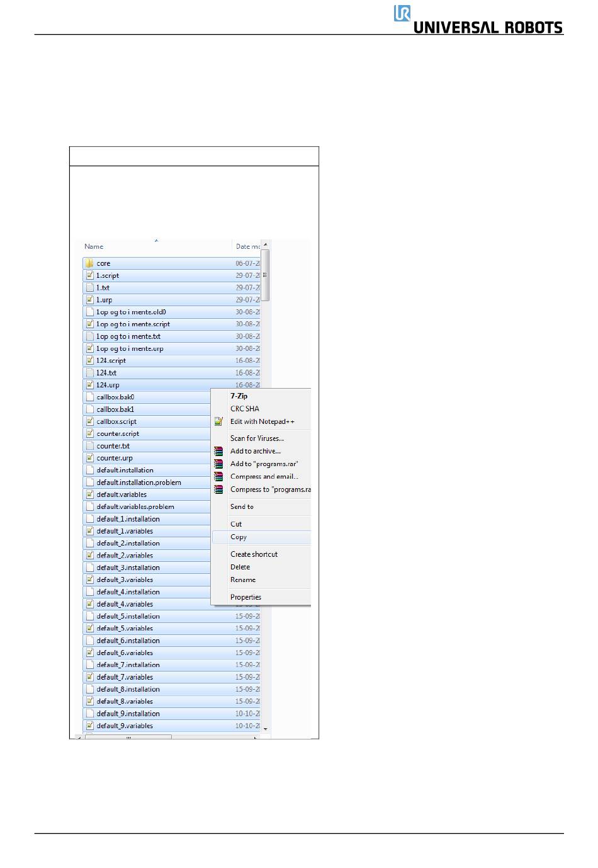
Task: Select the file default_8.installation
Action: pyautogui.click(x=171, y=689)
